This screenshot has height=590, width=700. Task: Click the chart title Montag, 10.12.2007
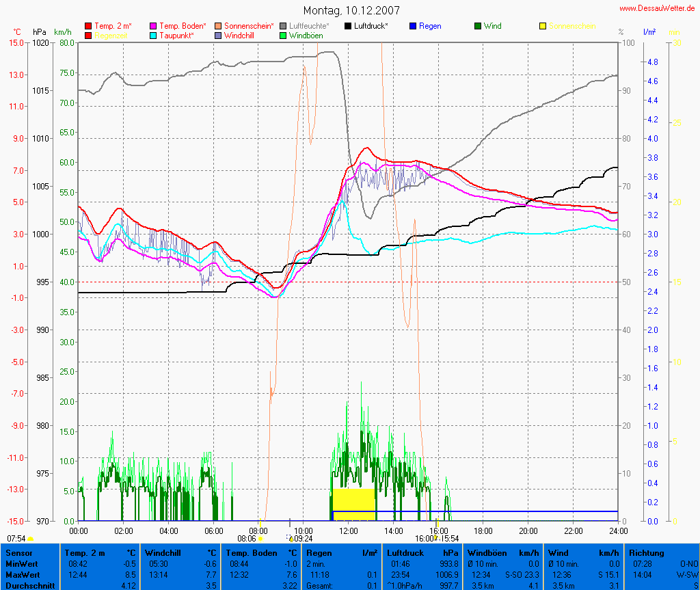[351, 11]
